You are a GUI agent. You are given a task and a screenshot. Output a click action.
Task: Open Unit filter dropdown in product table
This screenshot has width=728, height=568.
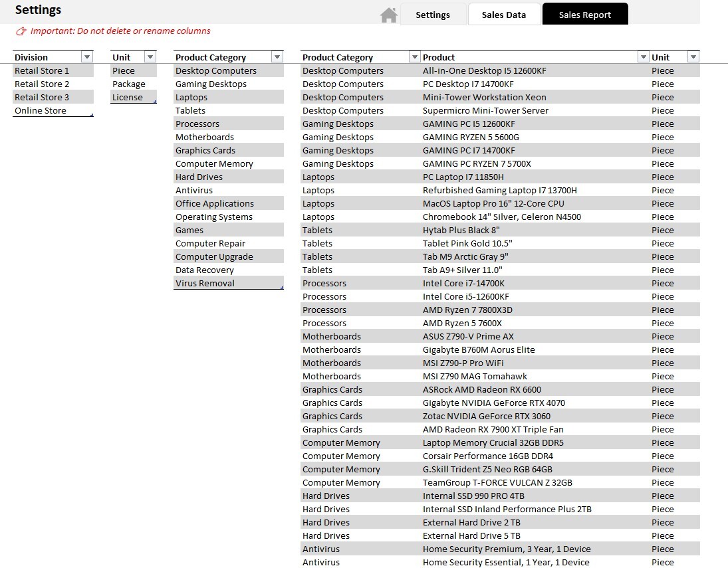(693, 56)
